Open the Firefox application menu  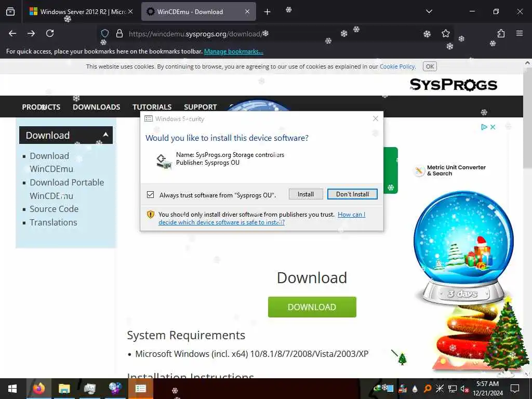point(520,33)
